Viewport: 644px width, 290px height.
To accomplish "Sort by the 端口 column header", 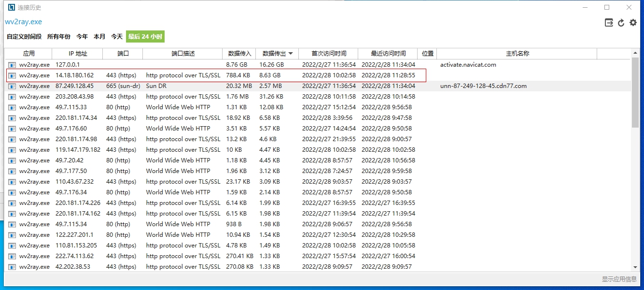I will click(x=123, y=54).
